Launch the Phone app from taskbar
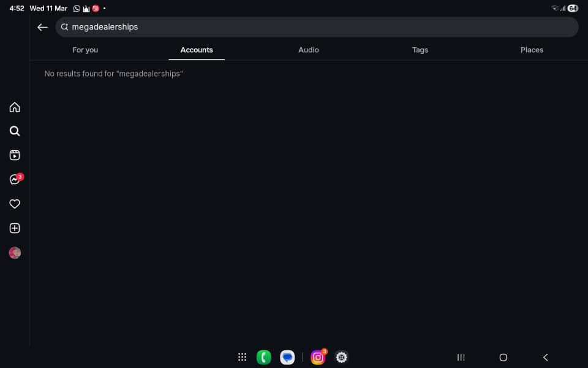 263,357
